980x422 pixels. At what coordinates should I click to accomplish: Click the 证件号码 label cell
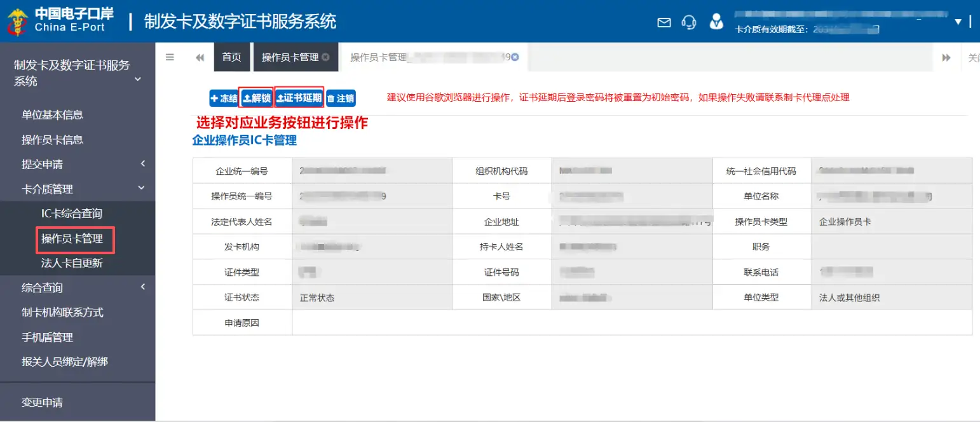[x=502, y=272]
